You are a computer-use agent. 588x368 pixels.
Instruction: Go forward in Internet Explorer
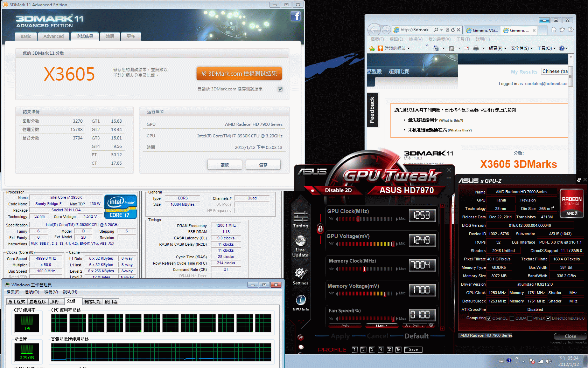pyautogui.click(x=386, y=30)
